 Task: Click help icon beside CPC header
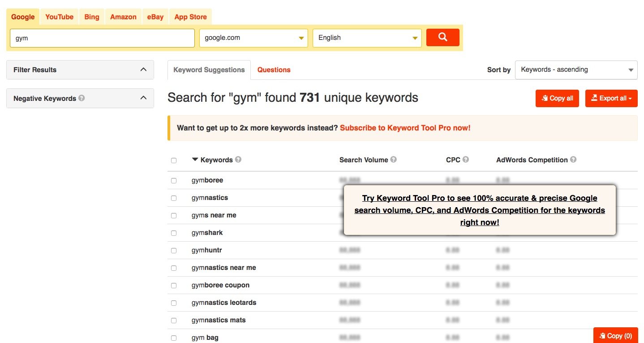[x=466, y=159]
